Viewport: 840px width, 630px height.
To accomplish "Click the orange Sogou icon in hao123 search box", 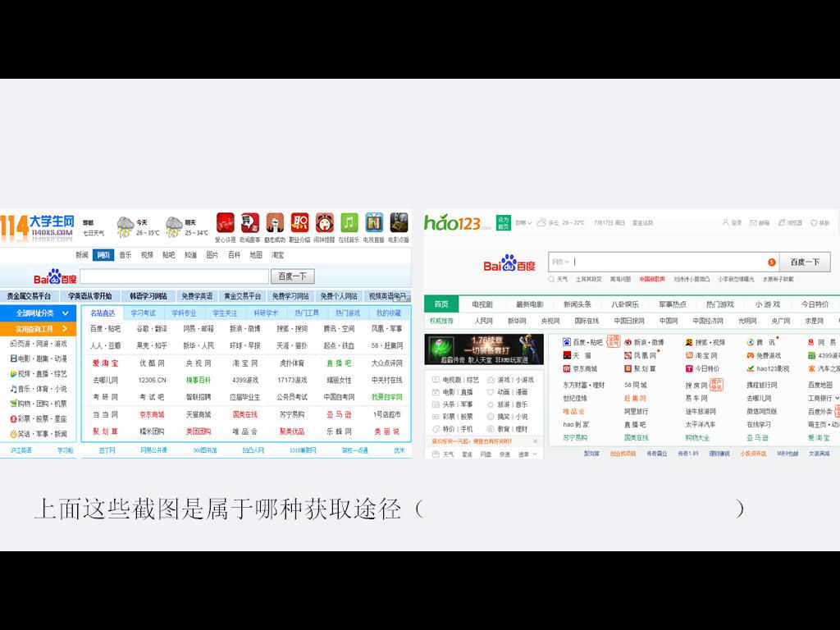I will [x=771, y=262].
